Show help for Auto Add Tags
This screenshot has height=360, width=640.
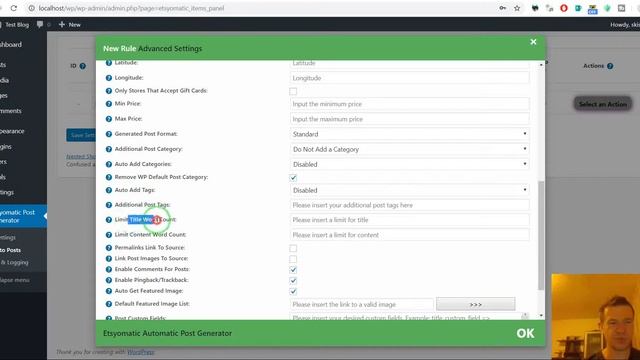[x=109, y=190]
